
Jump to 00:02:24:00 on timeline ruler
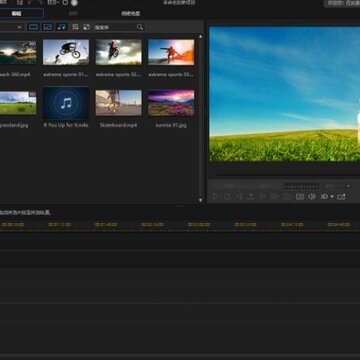point(152,225)
